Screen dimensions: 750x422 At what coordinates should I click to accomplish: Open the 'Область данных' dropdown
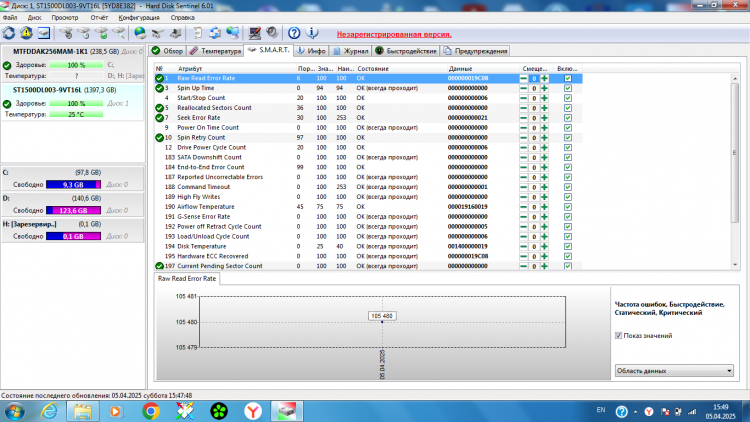tap(674, 371)
